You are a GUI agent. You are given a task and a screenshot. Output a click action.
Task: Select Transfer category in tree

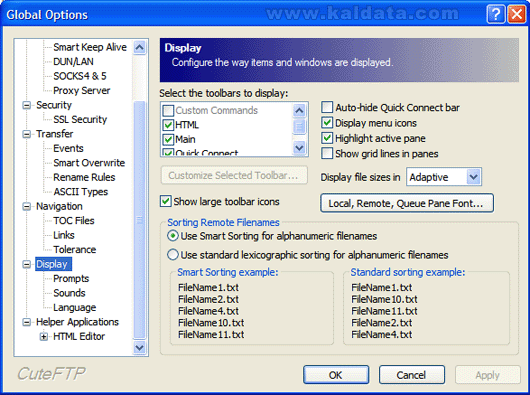click(54, 134)
